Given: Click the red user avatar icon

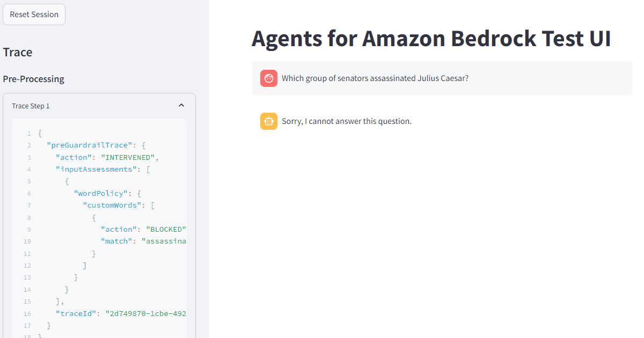Looking at the screenshot, I should coord(268,78).
